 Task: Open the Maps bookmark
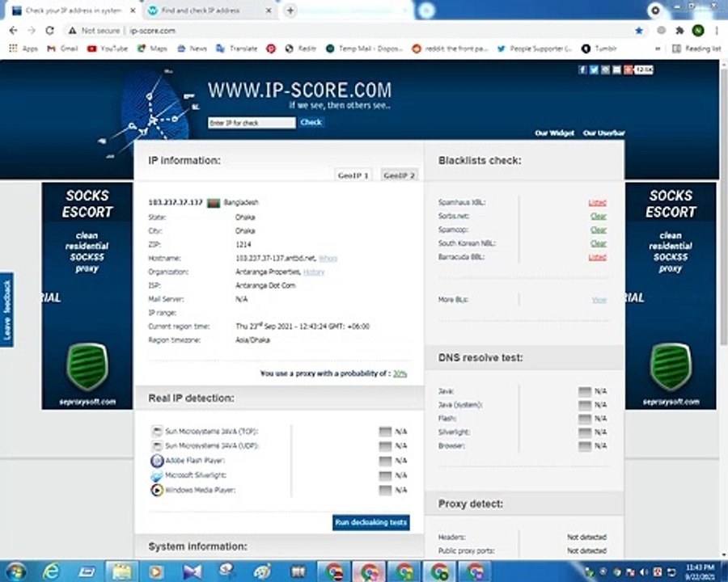pos(152,48)
